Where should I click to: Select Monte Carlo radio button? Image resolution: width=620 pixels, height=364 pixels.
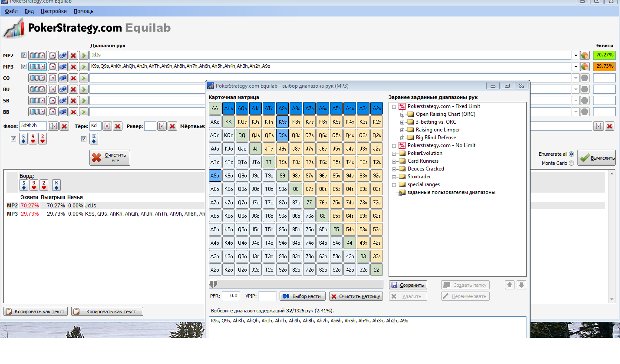(x=571, y=163)
